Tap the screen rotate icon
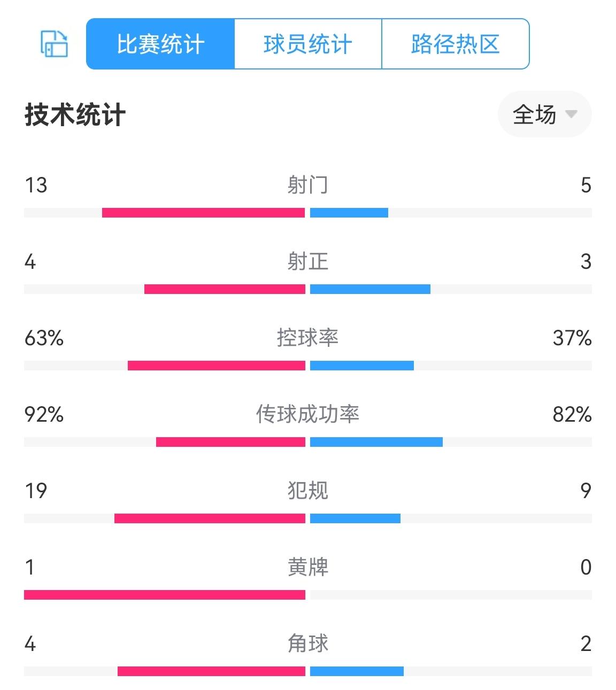This screenshot has width=616, height=690. coord(55,44)
